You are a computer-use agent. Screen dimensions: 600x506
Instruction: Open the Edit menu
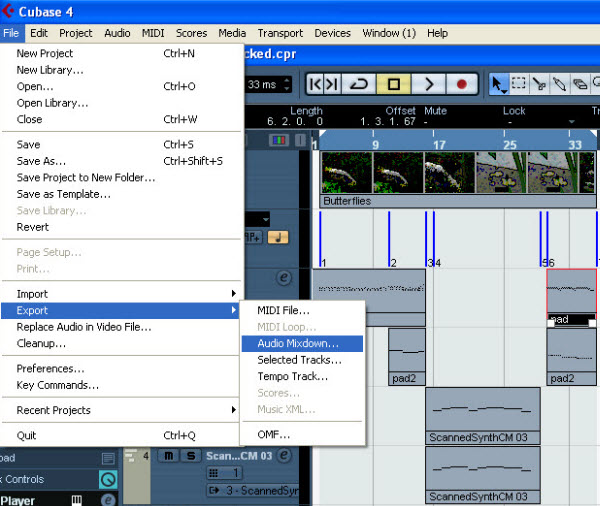[39, 33]
